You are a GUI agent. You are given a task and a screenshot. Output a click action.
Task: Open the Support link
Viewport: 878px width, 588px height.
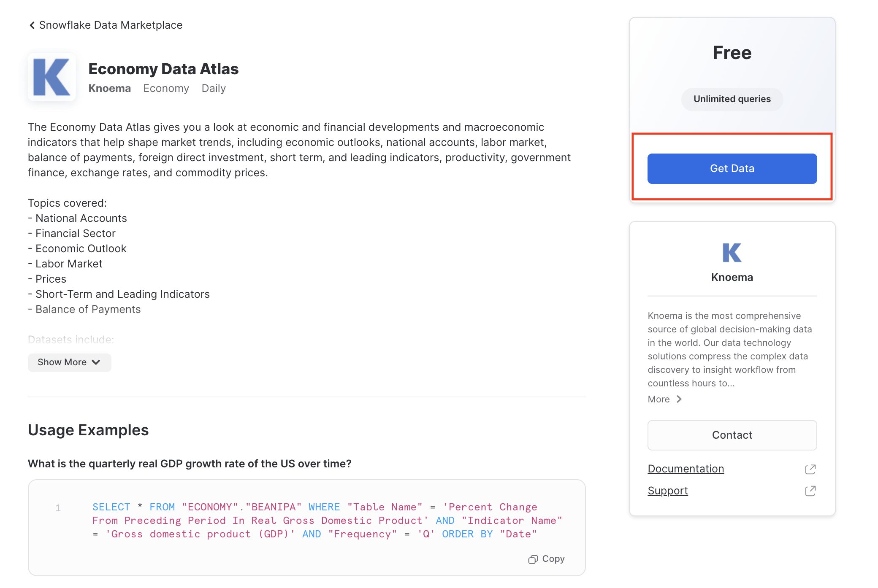[x=667, y=491]
